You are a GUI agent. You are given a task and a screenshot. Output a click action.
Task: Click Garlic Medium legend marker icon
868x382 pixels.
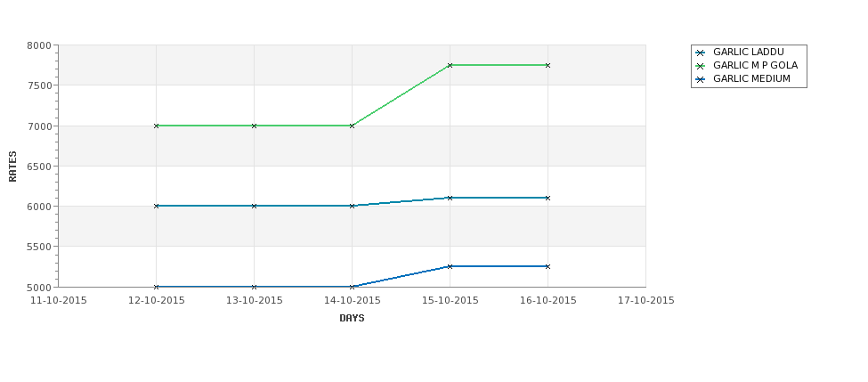pyautogui.click(x=701, y=80)
